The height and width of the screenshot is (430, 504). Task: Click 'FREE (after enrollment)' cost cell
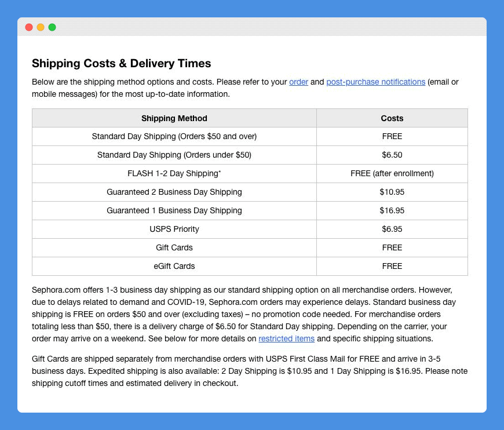coord(392,174)
